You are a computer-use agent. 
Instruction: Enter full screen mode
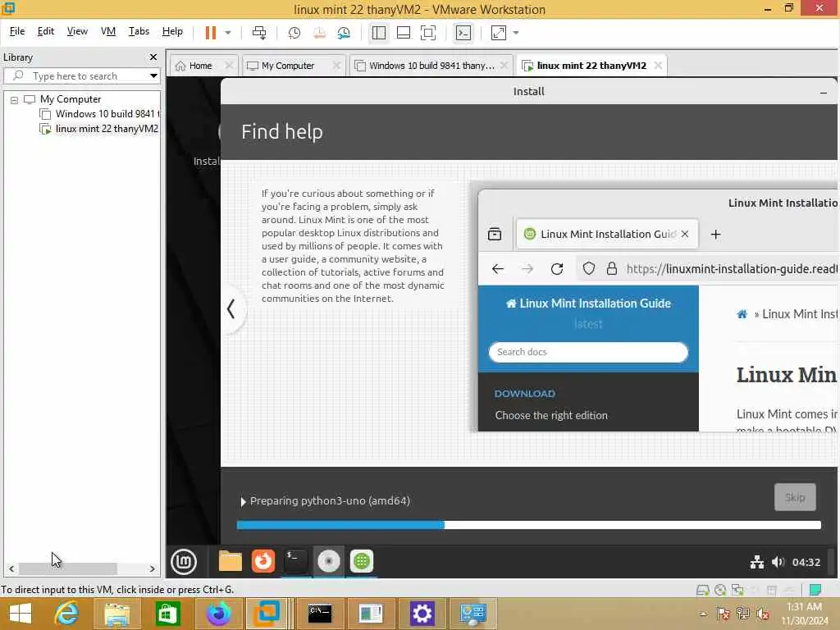pyautogui.click(x=428, y=33)
